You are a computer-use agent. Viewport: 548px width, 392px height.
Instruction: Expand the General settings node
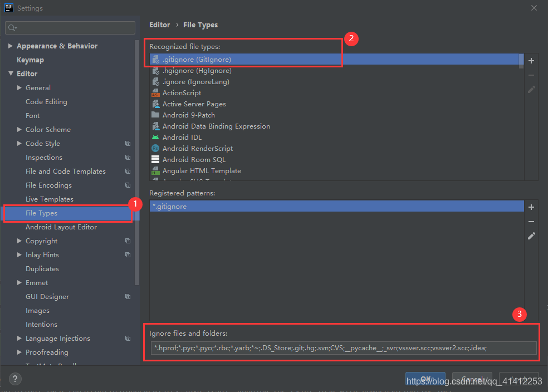coord(19,87)
